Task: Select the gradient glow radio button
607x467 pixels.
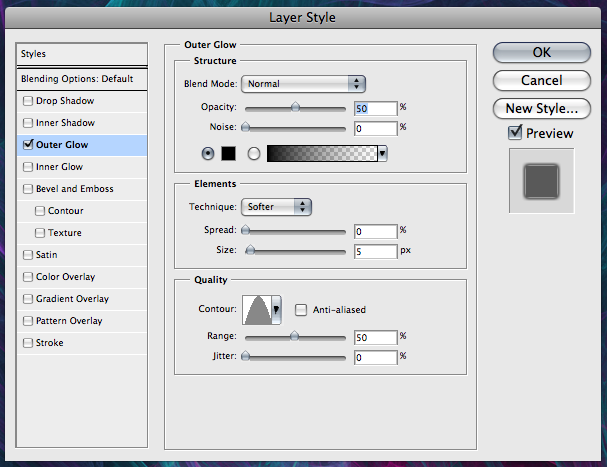Action: pyautogui.click(x=254, y=154)
